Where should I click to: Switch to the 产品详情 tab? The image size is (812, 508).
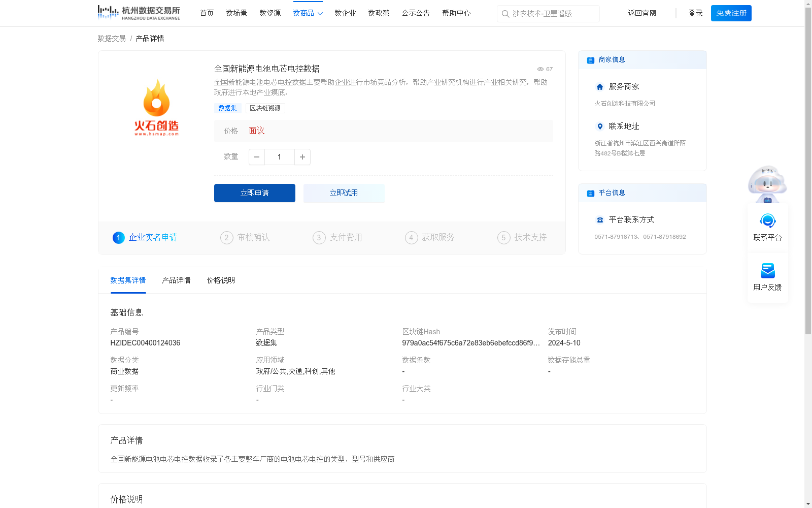tap(176, 280)
